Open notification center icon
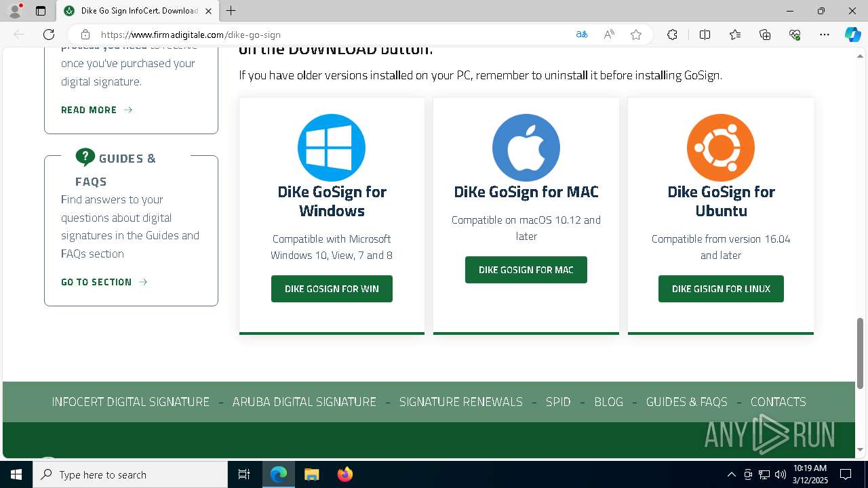The height and width of the screenshot is (488, 868). coord(846,474)
